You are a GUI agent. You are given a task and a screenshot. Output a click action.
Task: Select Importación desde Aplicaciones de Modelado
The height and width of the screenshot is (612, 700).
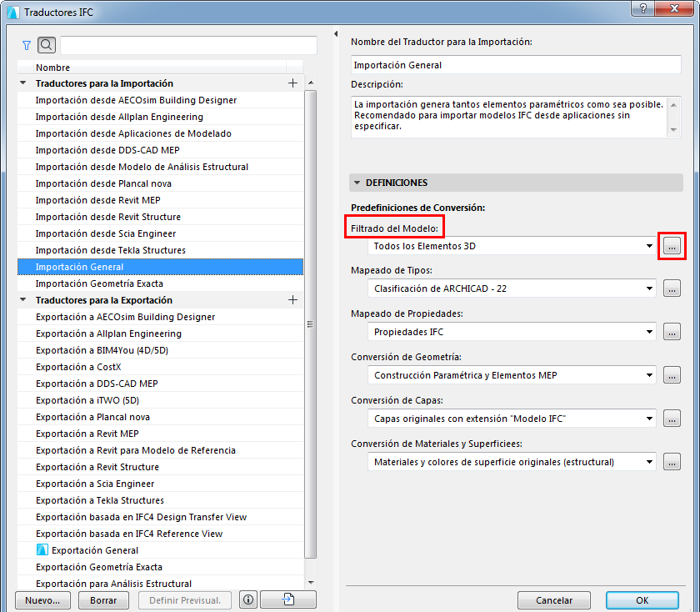tap(160, 133)
